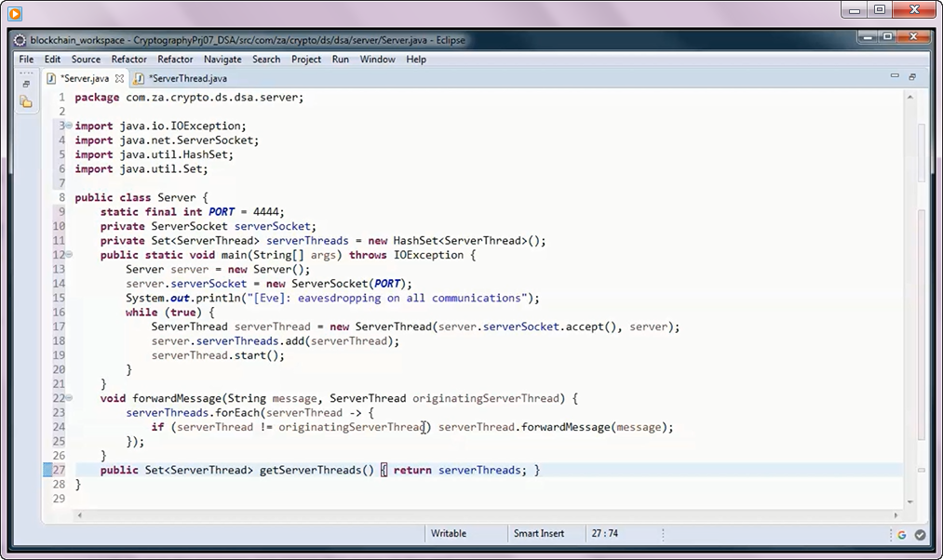943x560 pixels.
Task: Click the horizontal scroll right arrow
Action: coord(896,515)
